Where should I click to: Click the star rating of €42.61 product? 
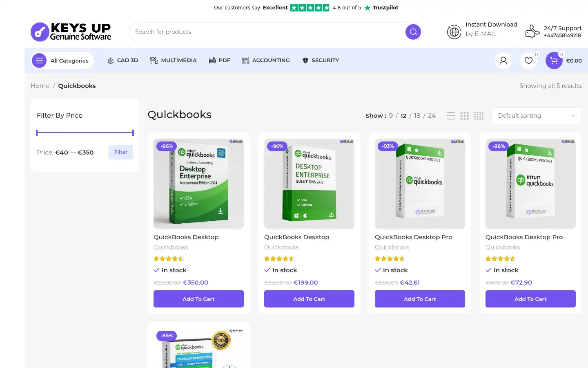click(390, 259)
